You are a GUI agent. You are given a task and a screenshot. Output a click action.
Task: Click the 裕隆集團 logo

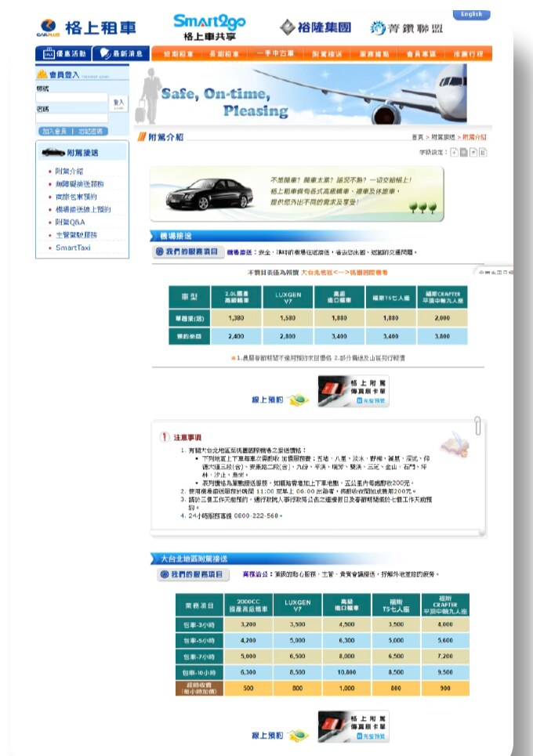[315, 27]
